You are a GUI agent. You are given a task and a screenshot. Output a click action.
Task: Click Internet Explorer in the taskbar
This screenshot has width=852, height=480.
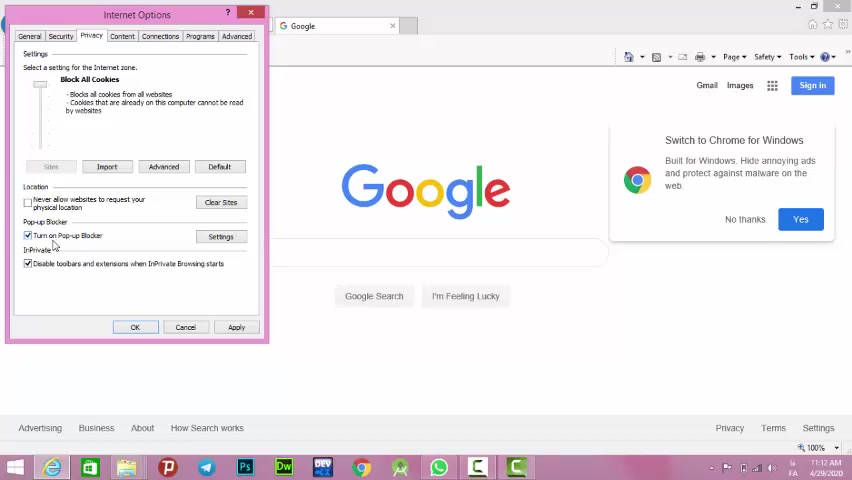click(52, 467)
